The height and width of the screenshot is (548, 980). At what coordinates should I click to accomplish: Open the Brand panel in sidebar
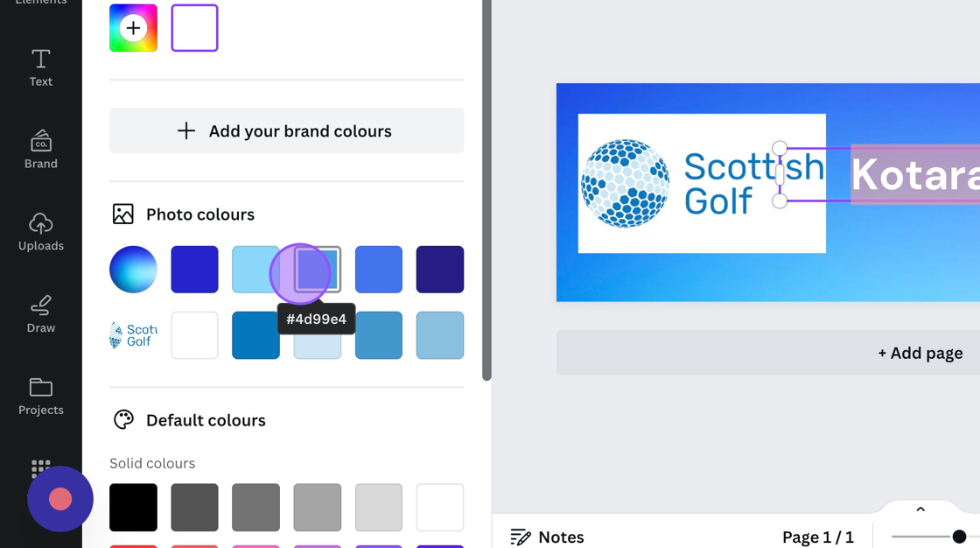tap(40, 151)
